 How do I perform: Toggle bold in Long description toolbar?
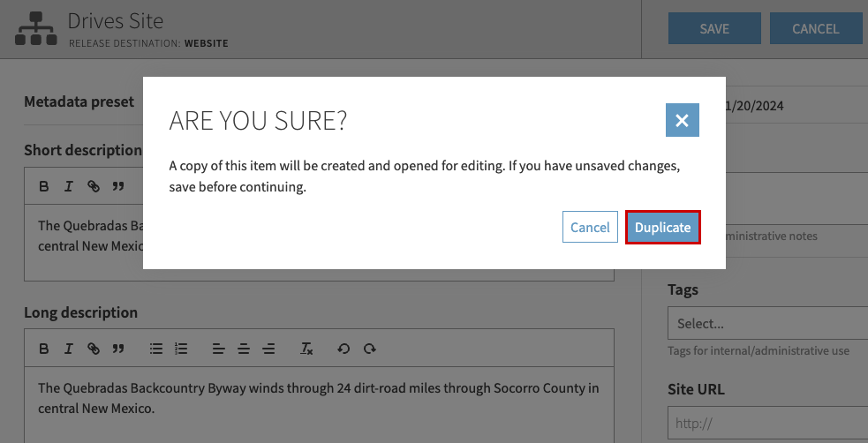[44, 349]
